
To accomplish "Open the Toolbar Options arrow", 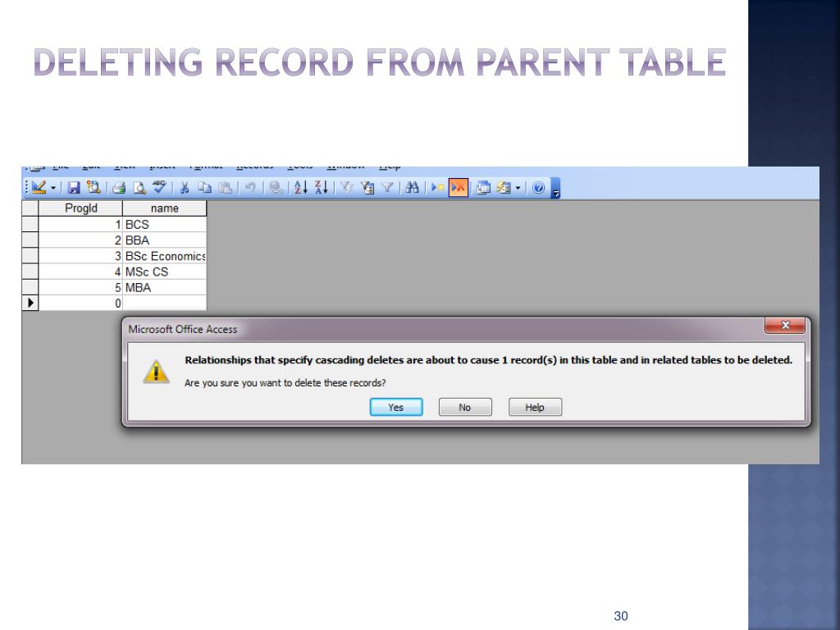I will (555, 188).
